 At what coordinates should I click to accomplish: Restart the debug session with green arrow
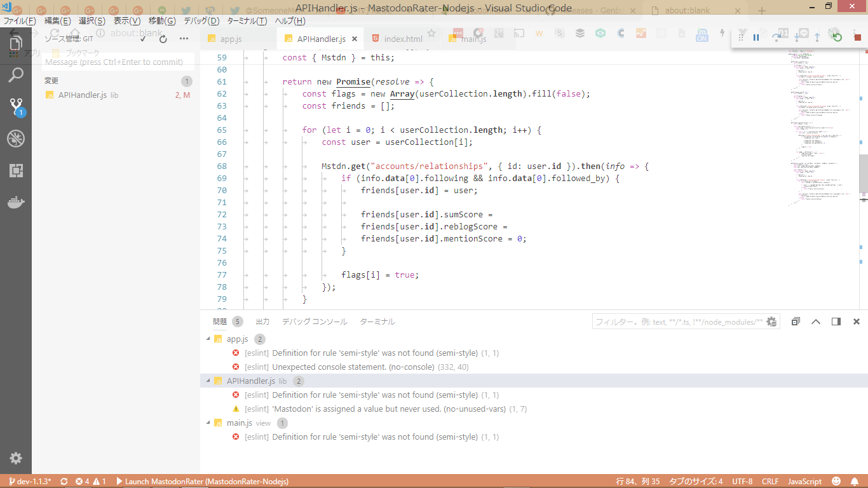tap(837, 37)
